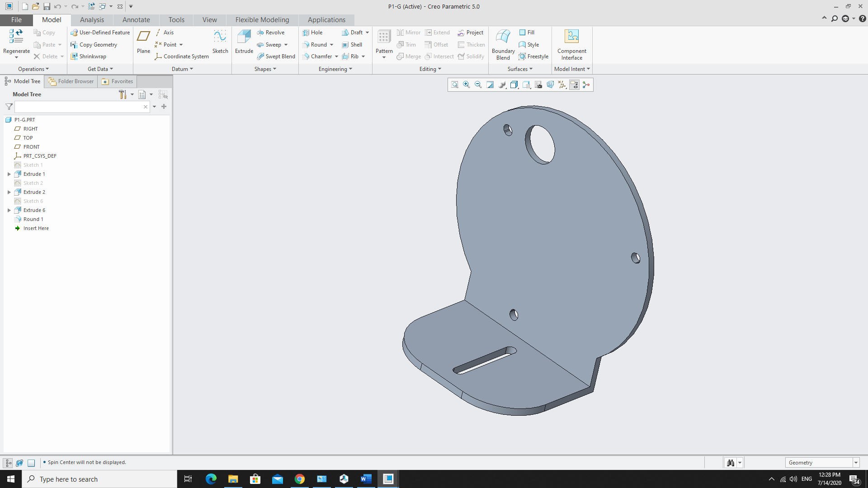Toggle datum display filters icon
This screenshot has width=868, height=488.
coord(562,85)
